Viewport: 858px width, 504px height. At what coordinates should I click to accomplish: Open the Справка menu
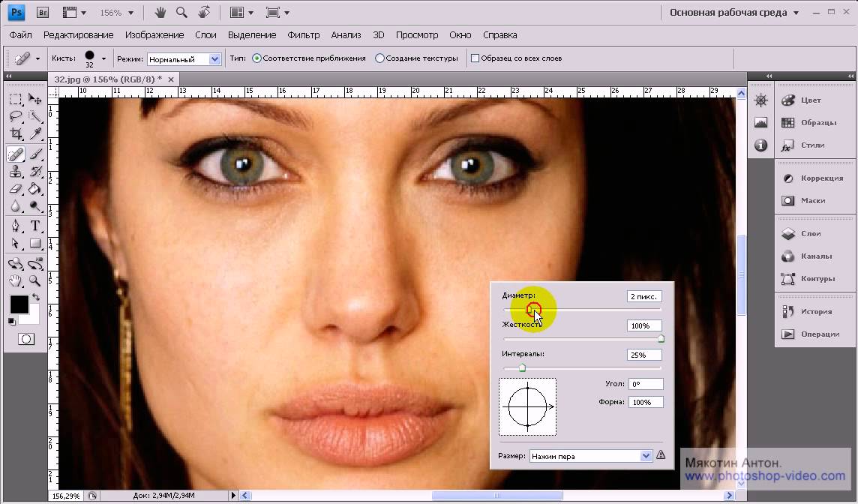click(x=499, y=34)
